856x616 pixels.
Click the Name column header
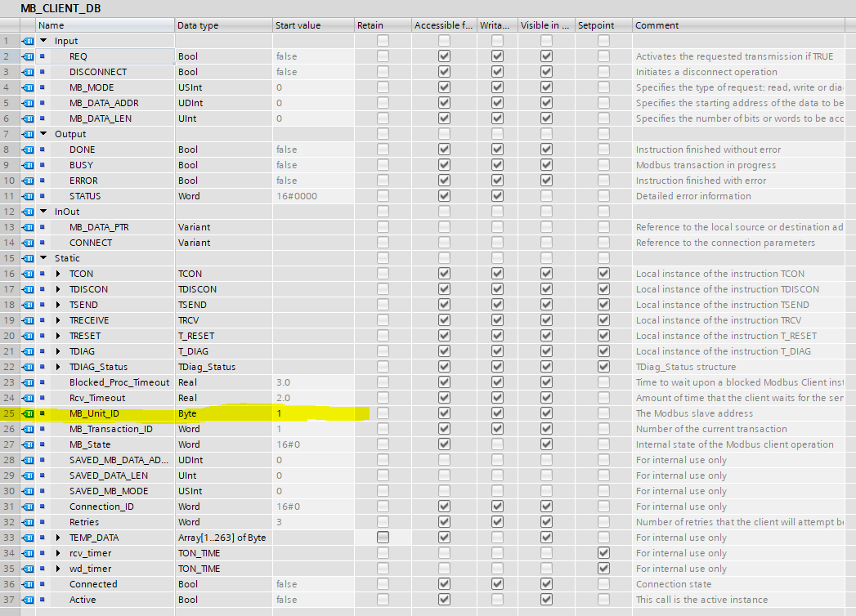coord(105,25)
